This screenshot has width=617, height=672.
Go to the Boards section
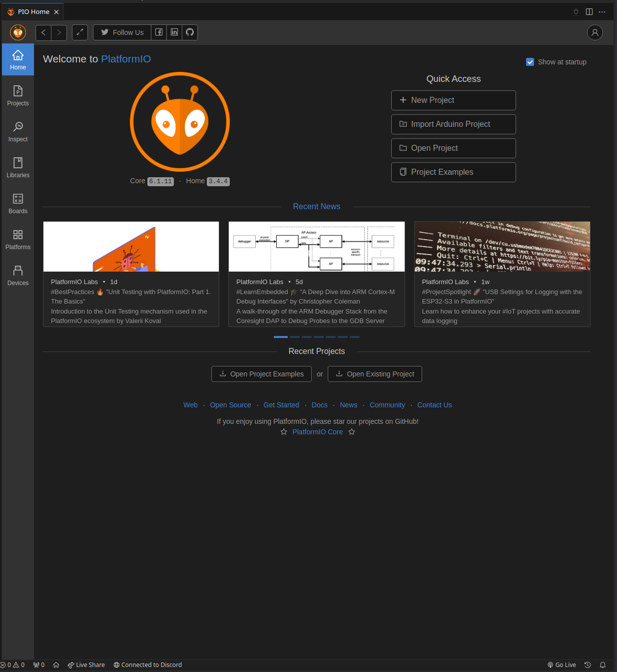pos(18,204)
